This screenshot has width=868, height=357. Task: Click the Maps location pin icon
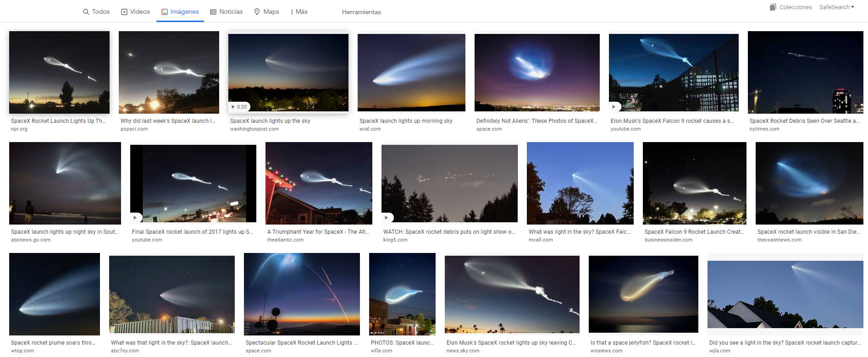pos(257,12)
